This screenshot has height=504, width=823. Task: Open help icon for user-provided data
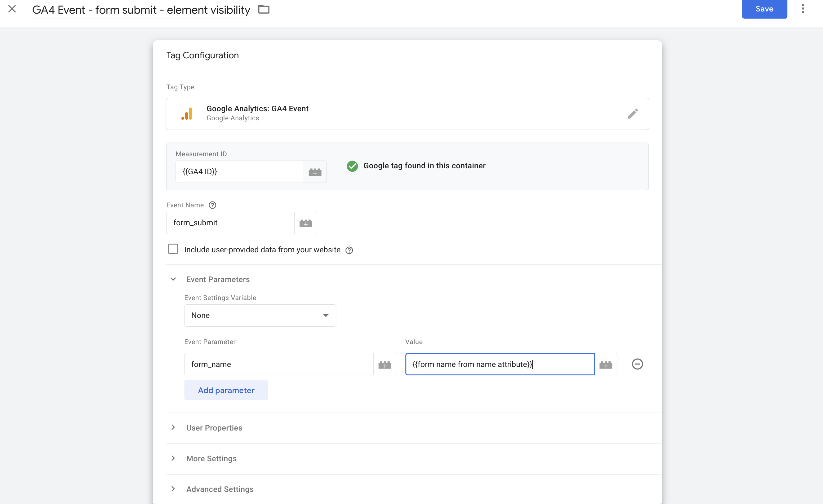349,250
